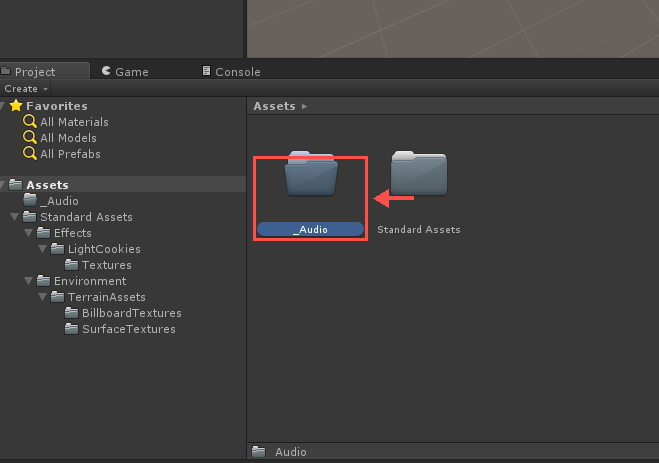Select the All Materials saved search

[x=74, y=122]
